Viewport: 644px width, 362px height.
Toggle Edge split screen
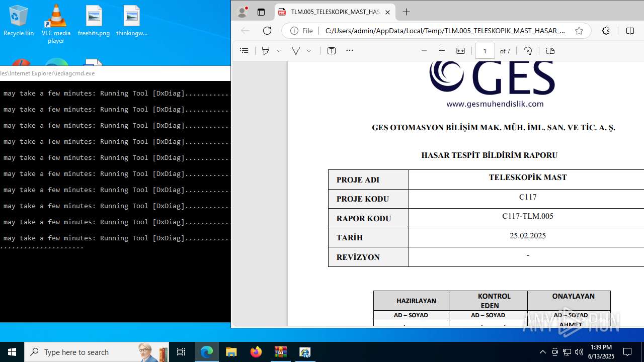(630, 31)
